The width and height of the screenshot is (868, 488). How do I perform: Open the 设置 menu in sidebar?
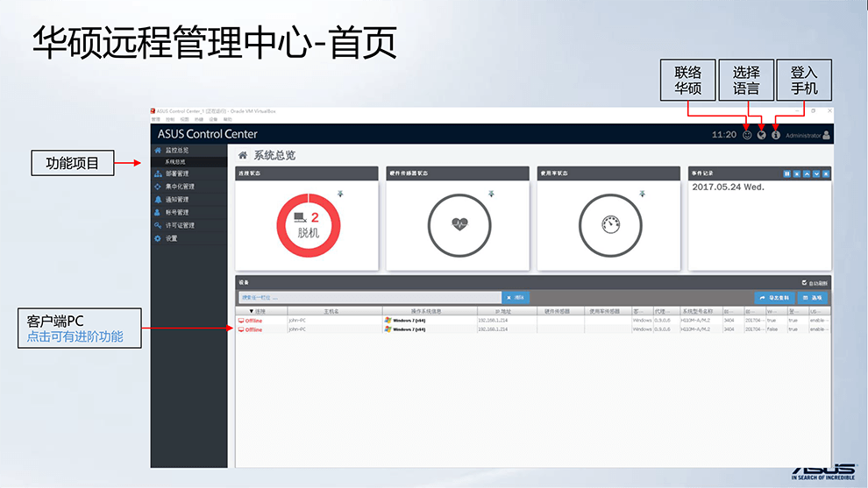[x=171, y=238]
